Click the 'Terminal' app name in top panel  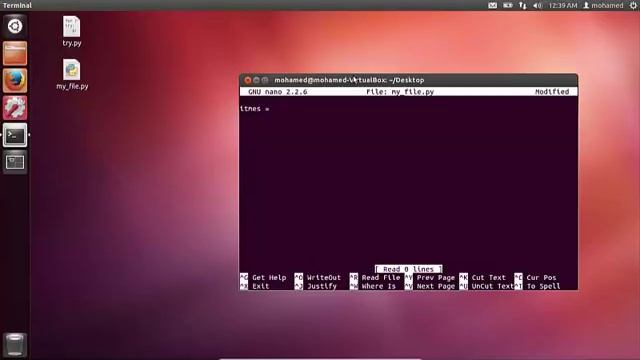pyautogui.click(x=17, y=5)
